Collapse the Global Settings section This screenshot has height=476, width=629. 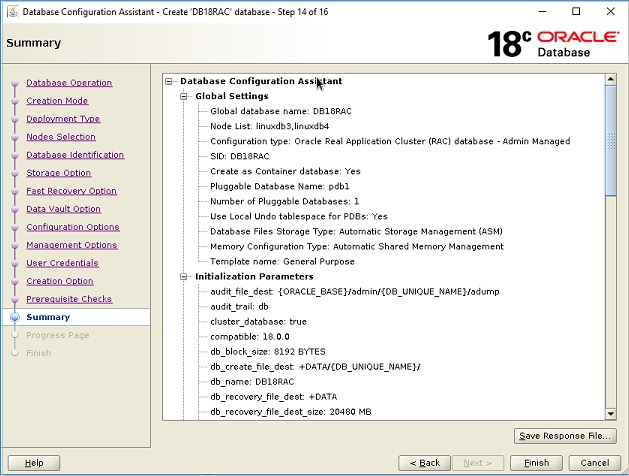(x=184, y=96)
